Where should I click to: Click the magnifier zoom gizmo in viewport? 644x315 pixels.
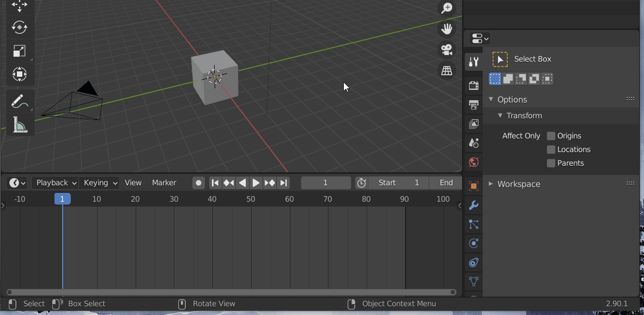click(x=446, y=8)
